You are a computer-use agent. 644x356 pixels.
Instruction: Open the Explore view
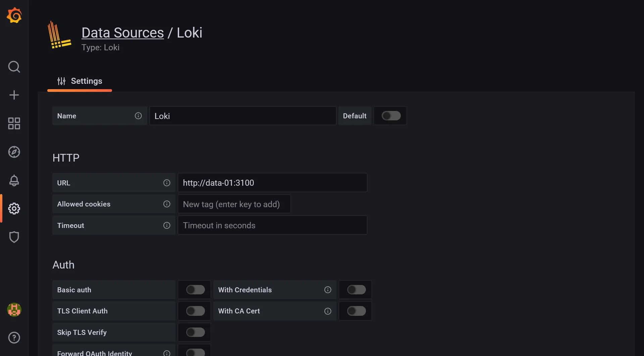(x=14, y=152)
